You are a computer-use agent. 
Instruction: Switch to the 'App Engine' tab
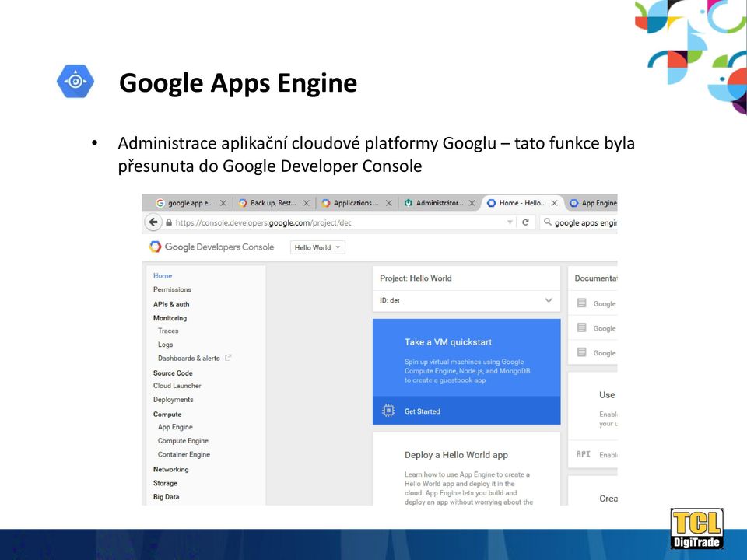pos(593,203)
